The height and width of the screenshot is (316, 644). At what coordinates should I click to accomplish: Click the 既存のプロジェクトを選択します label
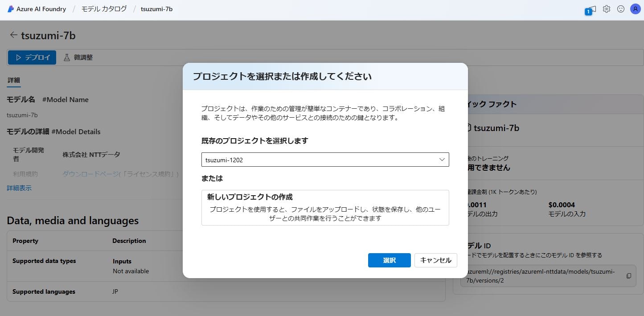tap(255, 141)
